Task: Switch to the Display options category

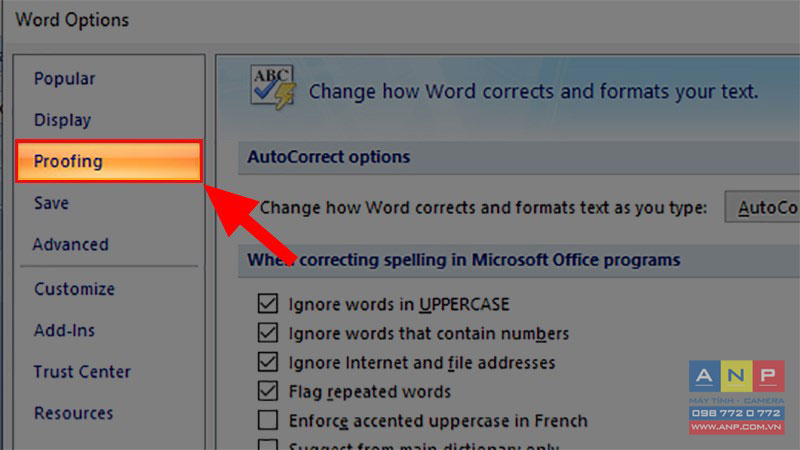Action: tap(62, 120)
